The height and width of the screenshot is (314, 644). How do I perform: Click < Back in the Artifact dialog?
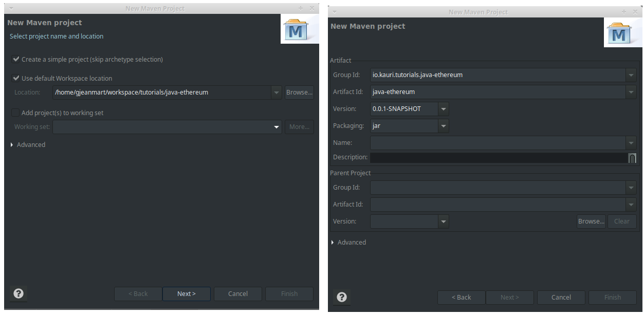pyautogui.click(x=462, y=298)
